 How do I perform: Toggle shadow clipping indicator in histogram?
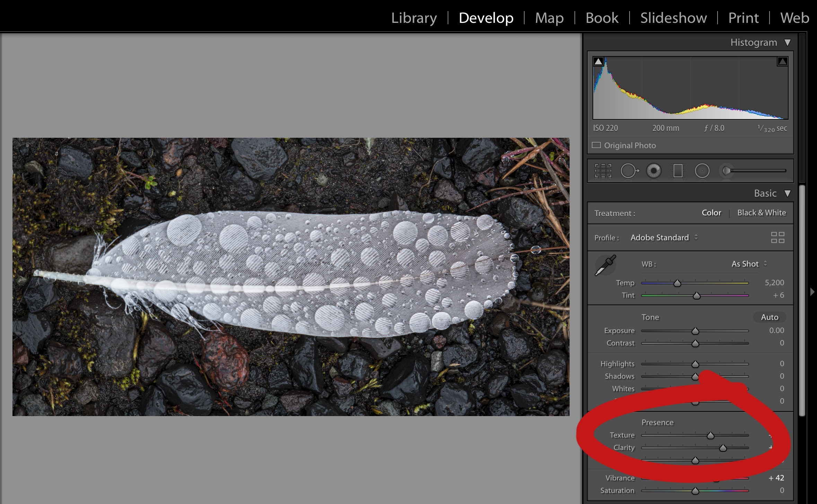(x=598, y=62)
